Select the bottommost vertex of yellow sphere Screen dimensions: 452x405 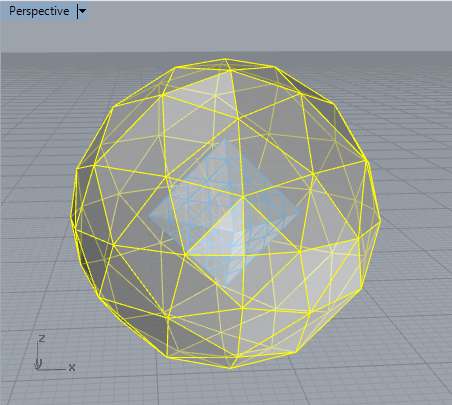click(x=230, y=368)
